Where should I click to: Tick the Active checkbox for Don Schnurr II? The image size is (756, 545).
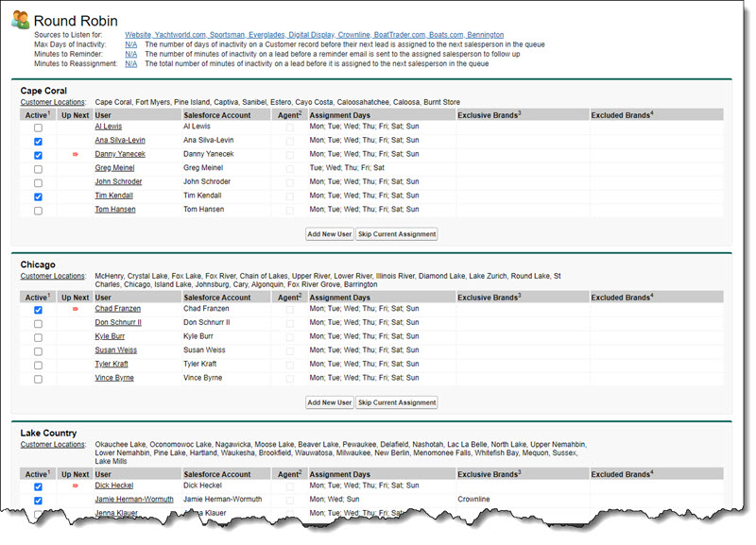pyautogui.click(x=38, y=323)
